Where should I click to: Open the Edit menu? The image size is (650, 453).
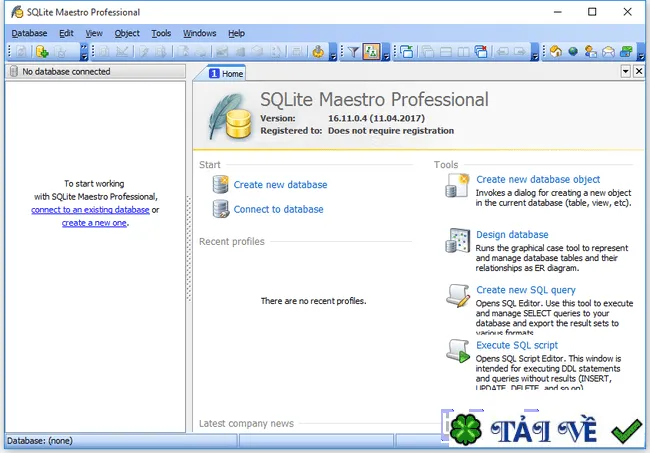[66, 33]
